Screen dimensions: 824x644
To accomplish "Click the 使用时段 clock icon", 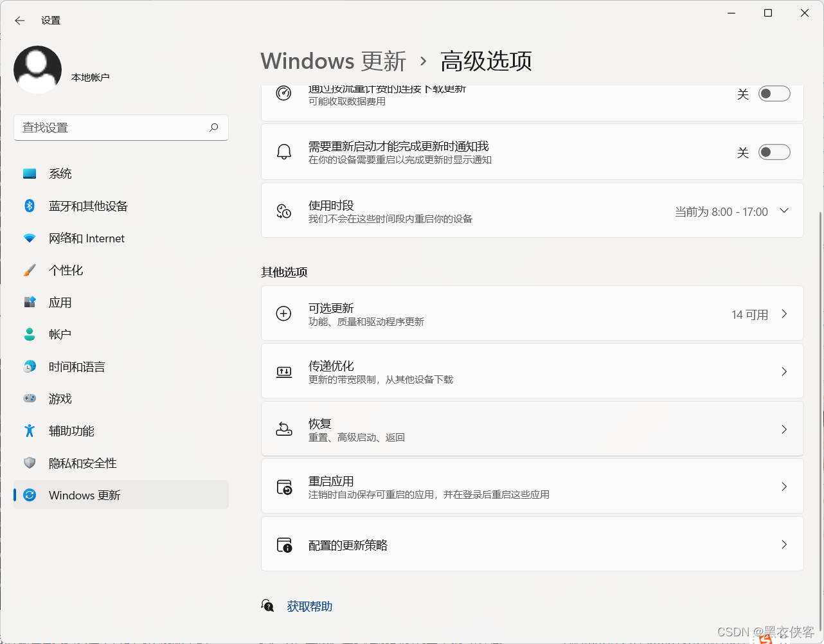I will click(283, 211).
